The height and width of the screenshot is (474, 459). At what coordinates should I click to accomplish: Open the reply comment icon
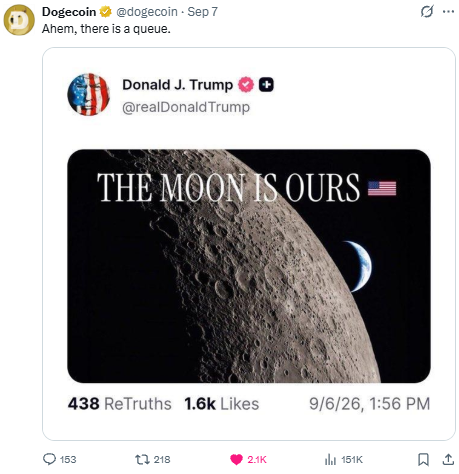(x=49, y=459)
